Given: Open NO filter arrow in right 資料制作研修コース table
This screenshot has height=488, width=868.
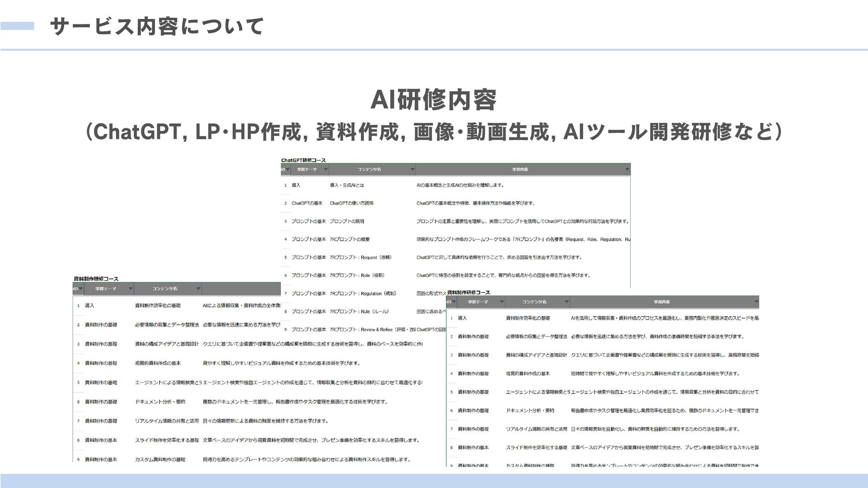Looking at the screenshot, I should coord(454,302).
